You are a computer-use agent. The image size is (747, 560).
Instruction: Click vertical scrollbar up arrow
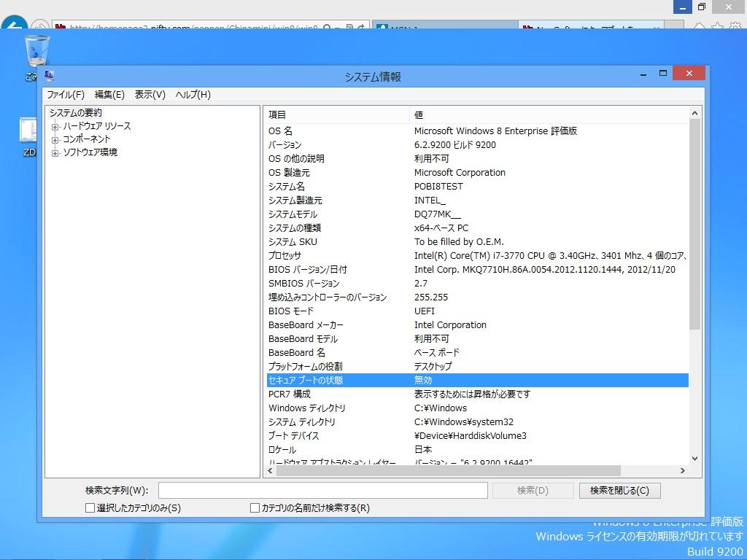pyautogui.click(x=694, y=113)
